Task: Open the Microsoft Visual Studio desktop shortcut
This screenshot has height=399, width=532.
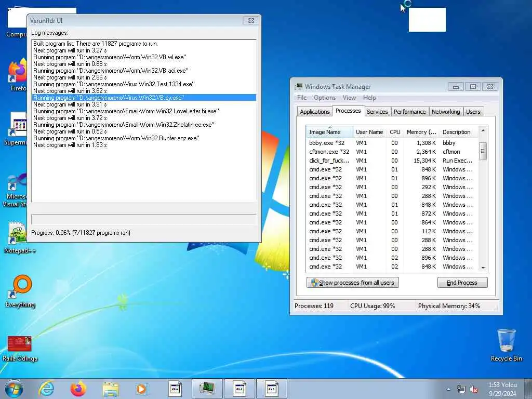Action: coord(15,190)
